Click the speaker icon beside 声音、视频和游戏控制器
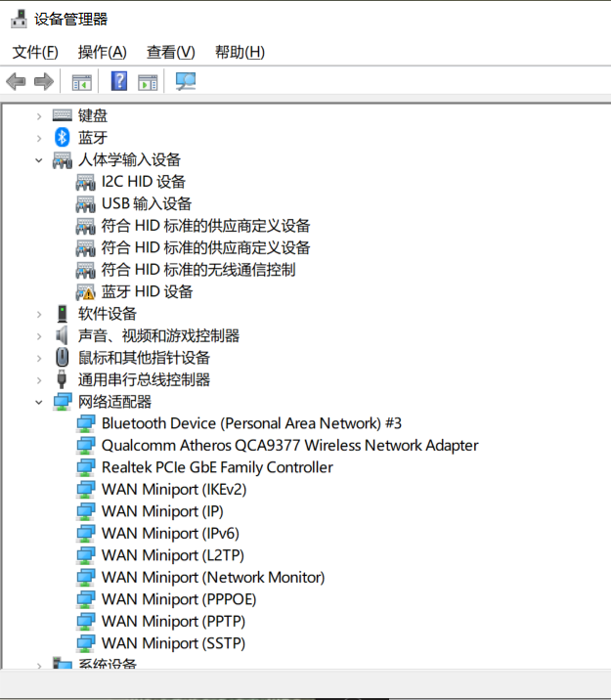 click(62, 335)
